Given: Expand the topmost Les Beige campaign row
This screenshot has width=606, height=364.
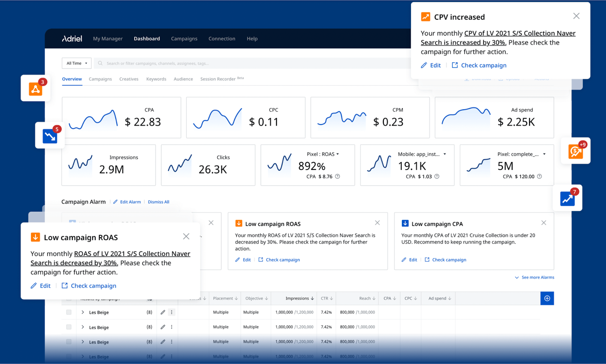Looking at the screenshot, I should (x=83, y=312).
